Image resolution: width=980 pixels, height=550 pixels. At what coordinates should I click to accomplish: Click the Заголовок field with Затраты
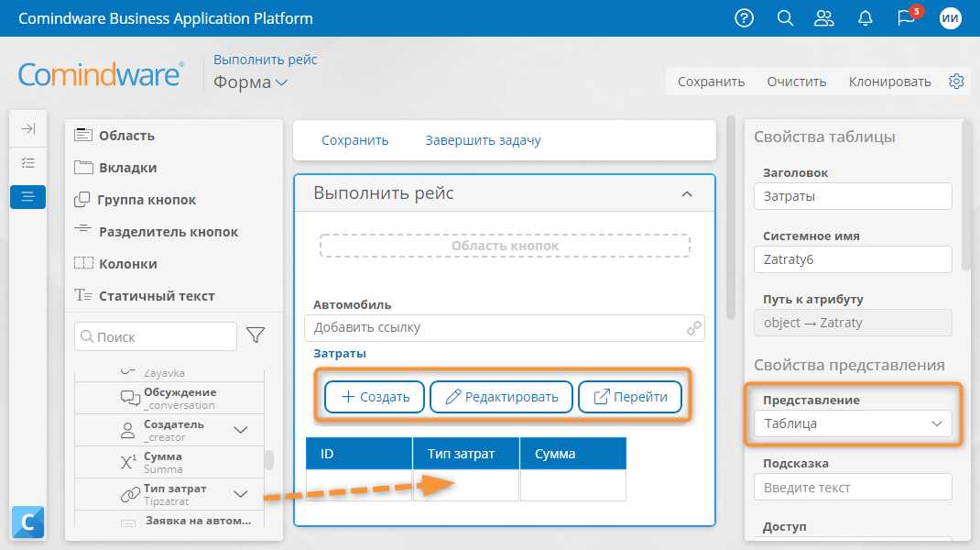853,196
